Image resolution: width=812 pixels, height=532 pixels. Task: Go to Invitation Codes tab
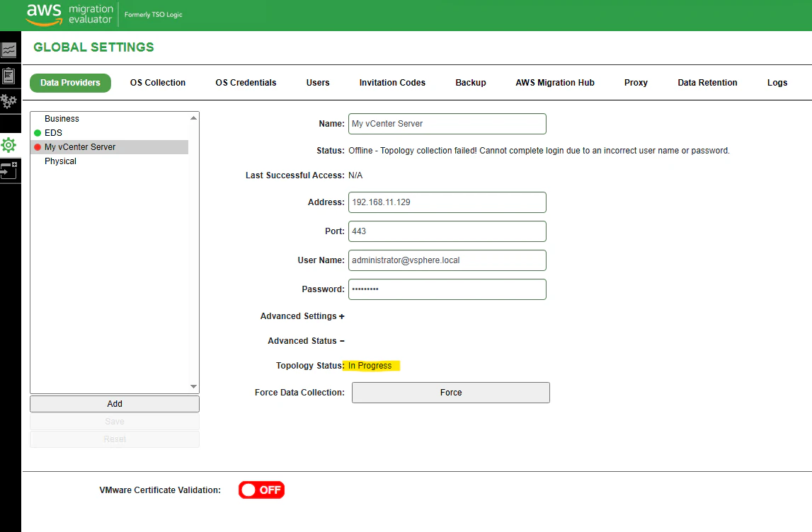coord(392,83)
